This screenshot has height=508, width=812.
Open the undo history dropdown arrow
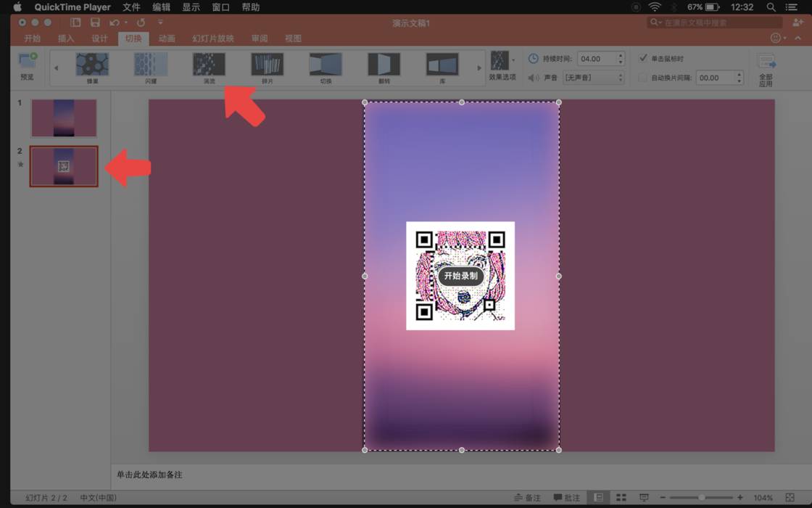pos(126,22)
